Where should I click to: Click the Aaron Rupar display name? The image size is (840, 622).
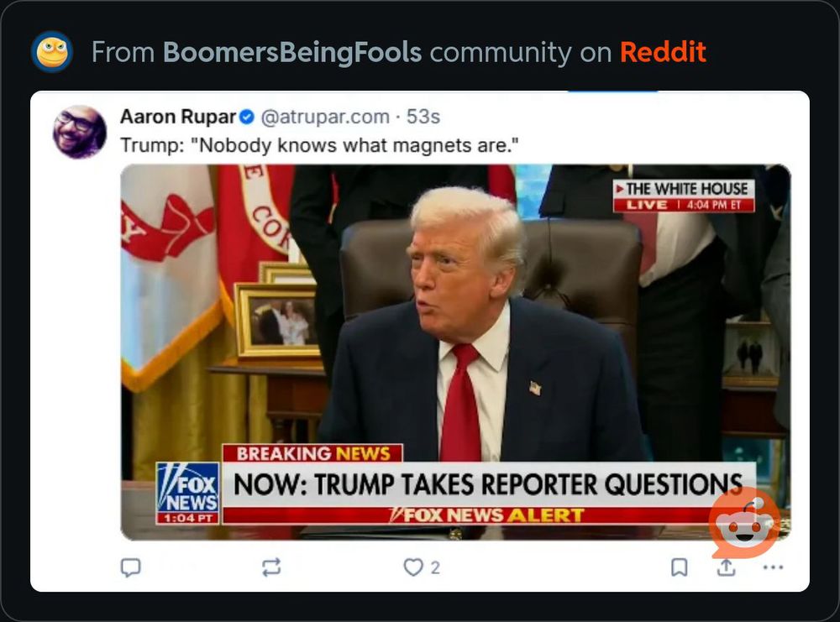[178, 117]
